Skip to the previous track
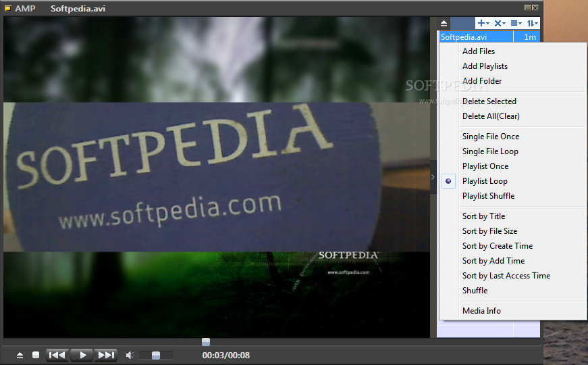 click(x=57, y=355)
